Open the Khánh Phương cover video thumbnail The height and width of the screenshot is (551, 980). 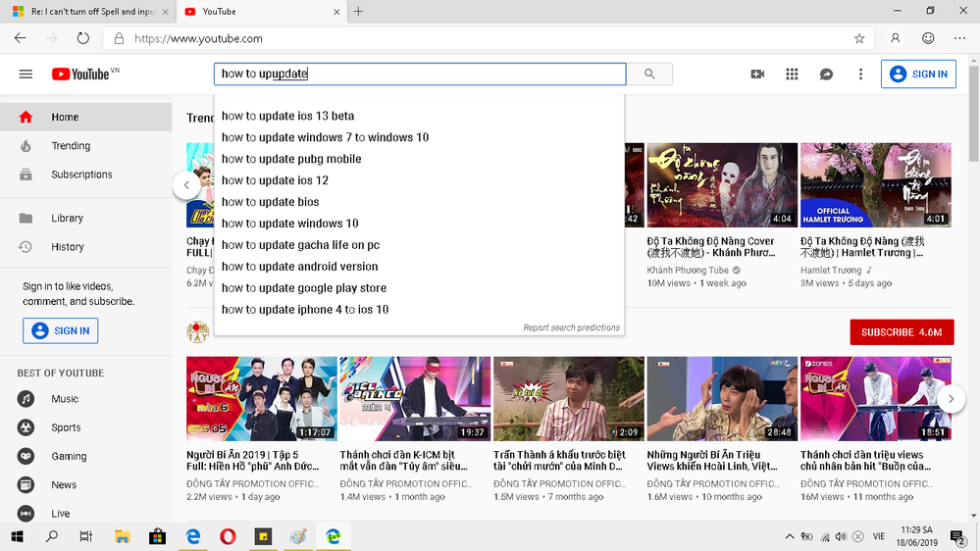tap(722, 185)
